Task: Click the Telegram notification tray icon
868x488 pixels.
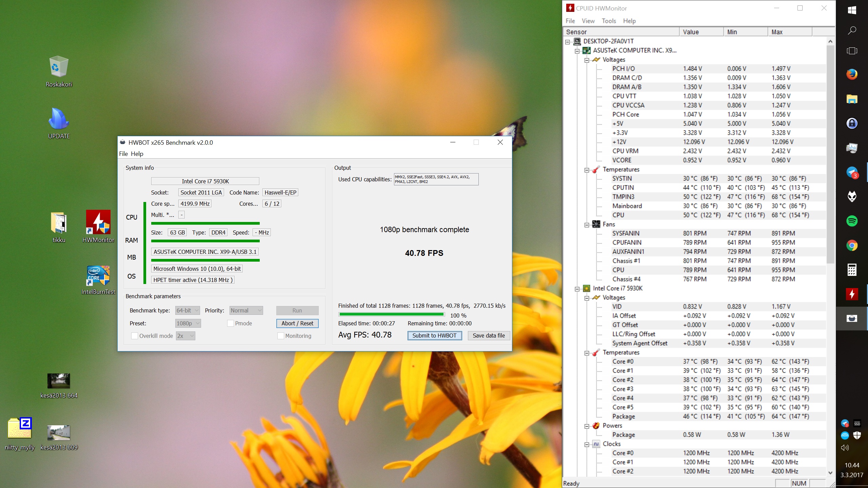Action: click(845, 423)
